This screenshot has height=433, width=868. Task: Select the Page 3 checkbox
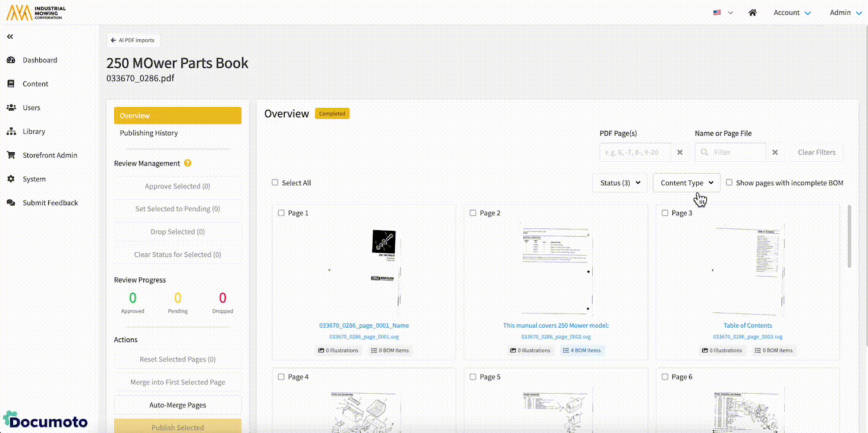pos(665,213)
